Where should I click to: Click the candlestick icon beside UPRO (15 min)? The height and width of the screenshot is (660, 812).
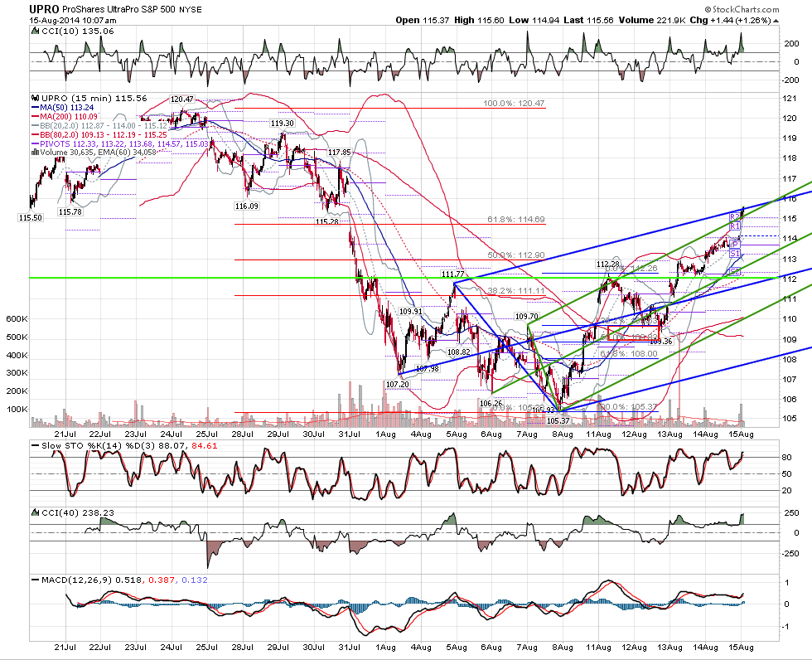tap(35, 98)
